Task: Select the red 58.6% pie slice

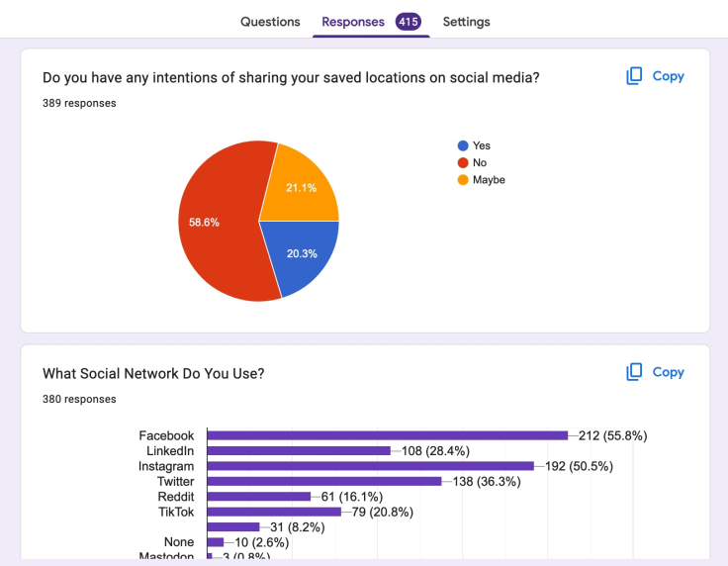Action: (x=219, y=223)
